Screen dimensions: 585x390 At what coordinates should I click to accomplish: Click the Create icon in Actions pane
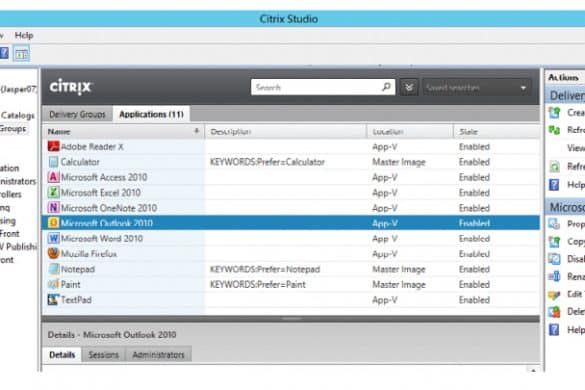[554, 113]
